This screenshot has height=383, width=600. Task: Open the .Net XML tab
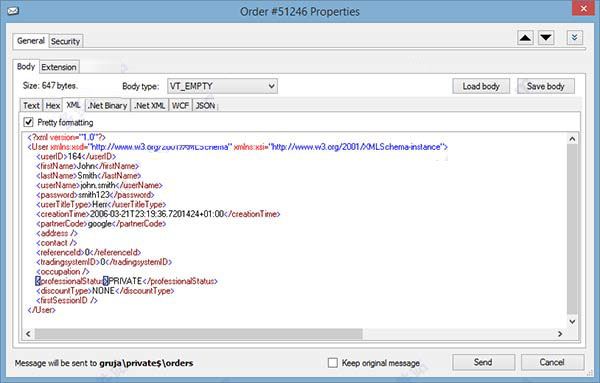[x=150, y=106]
